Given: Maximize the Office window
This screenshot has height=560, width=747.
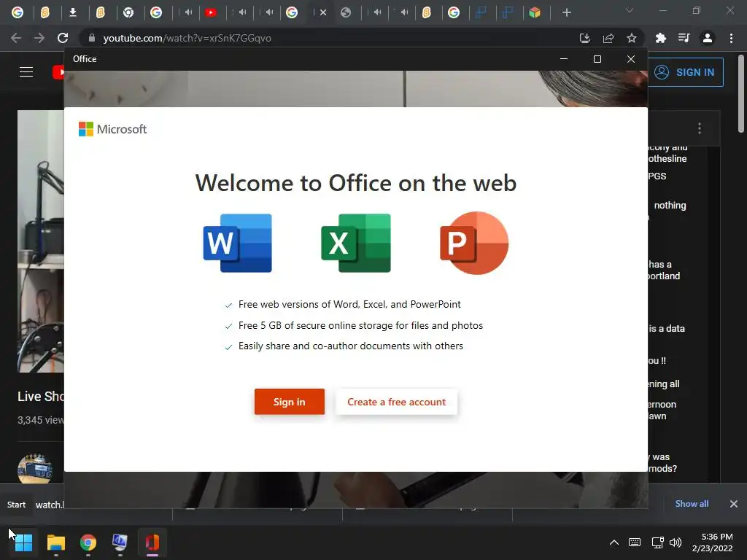Looking at the screenshot, I should 597,59.
